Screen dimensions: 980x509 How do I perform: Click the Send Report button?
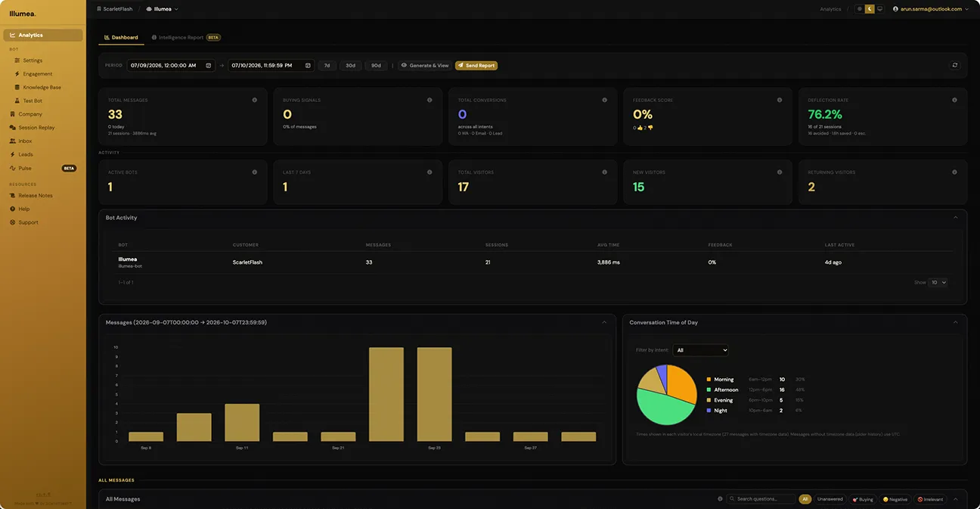476,66
